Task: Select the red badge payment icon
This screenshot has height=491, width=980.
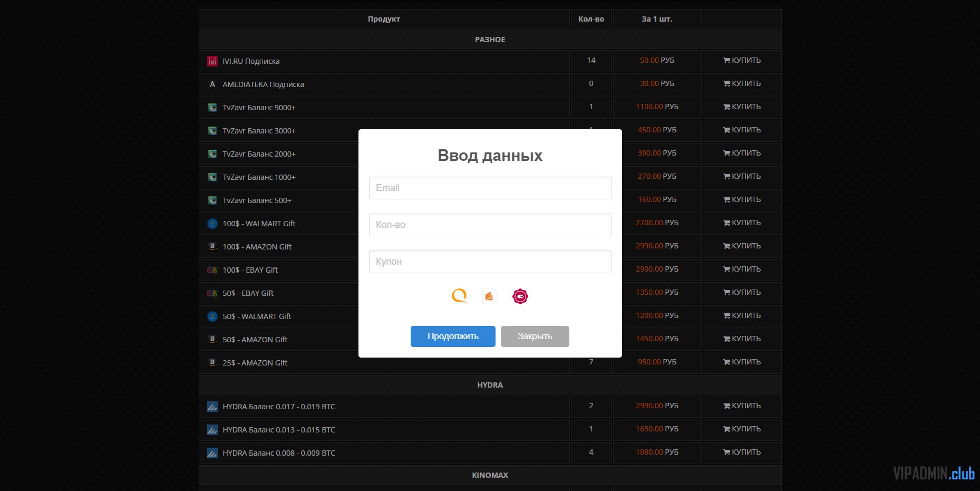Action: 520,296
